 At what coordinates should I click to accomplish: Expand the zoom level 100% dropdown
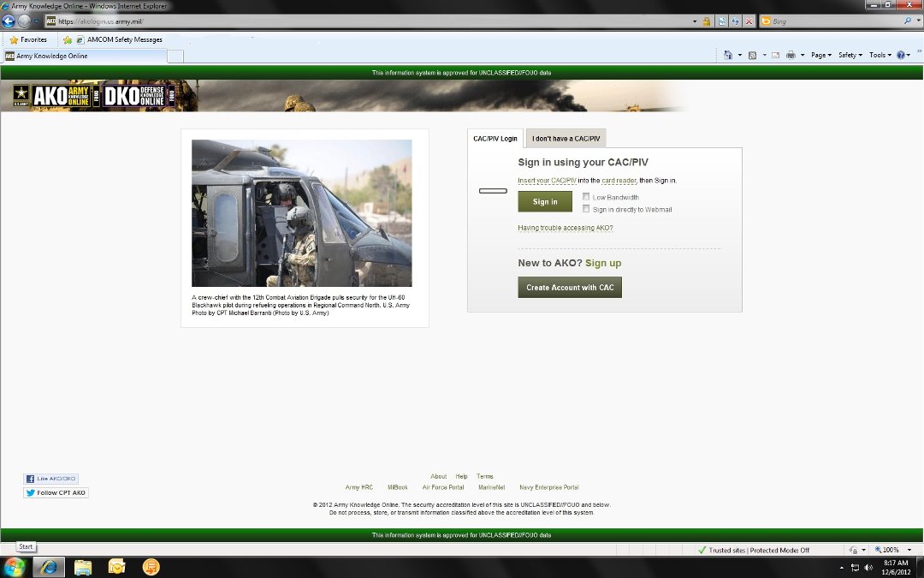(909, 551)
